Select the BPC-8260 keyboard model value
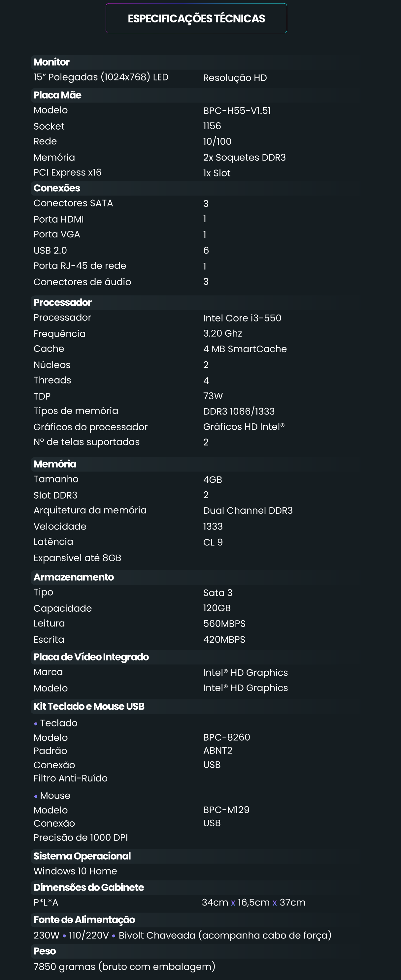The height and width of the screenshot is (980, 401). (227, 737)
